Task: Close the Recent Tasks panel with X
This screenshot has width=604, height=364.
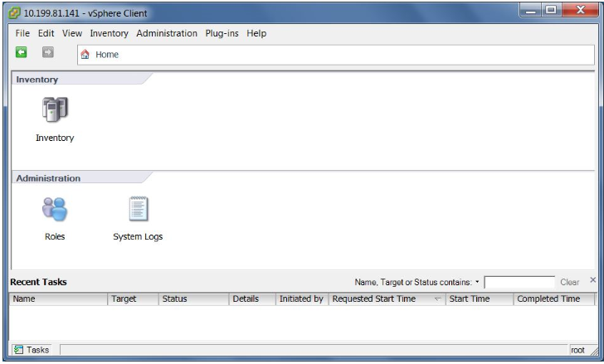Action: pyautogui.click(x=593, y=279)
